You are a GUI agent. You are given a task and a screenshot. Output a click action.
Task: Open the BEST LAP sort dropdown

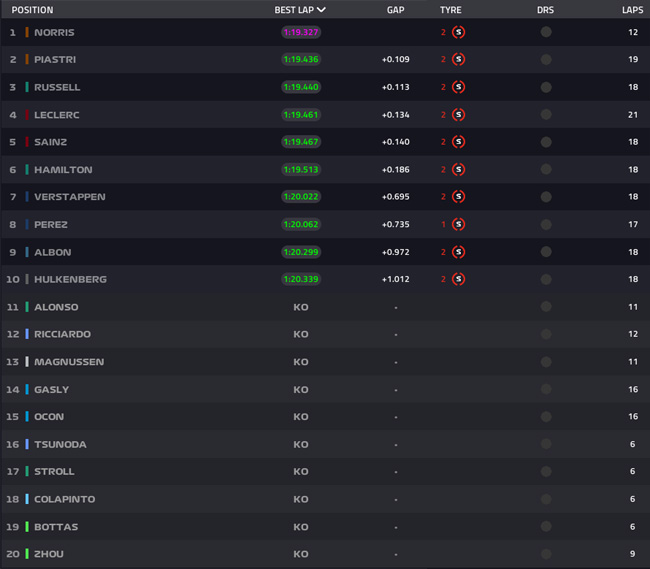[x=300, y=10]
